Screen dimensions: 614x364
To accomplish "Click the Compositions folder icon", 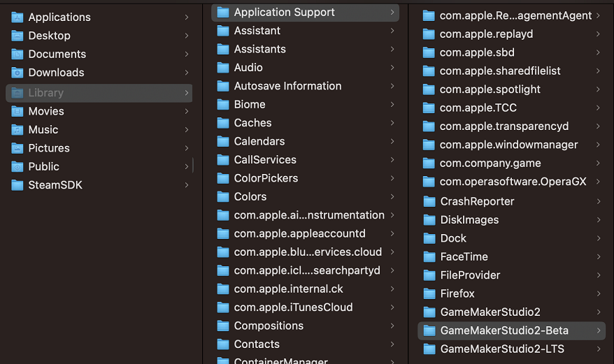I will tap(223, 326).
